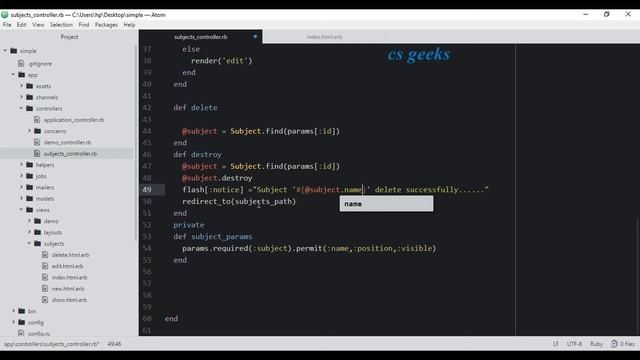This screenshot has height=360, width=640.
Task: Expand the bin folder chevron
Action: point(13,311)
